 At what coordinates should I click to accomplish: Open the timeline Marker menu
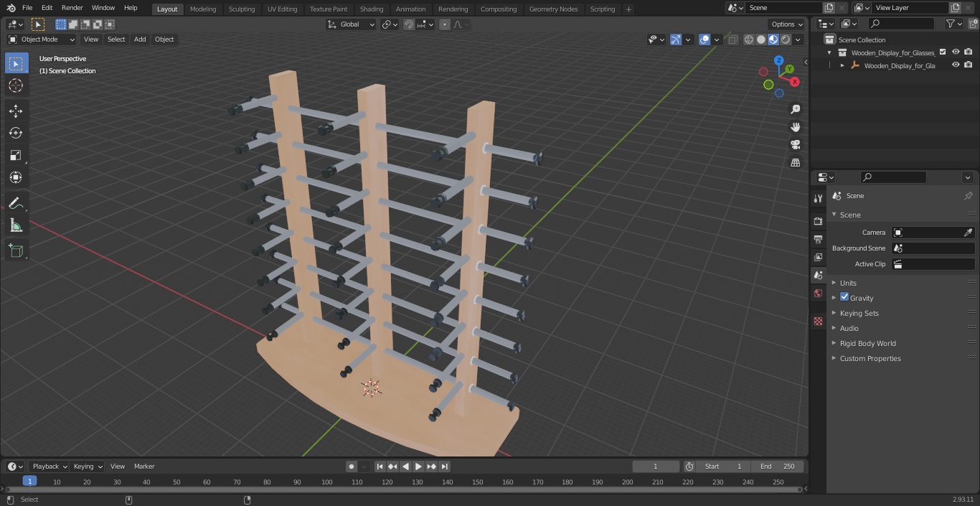click(x=144, y=467)
